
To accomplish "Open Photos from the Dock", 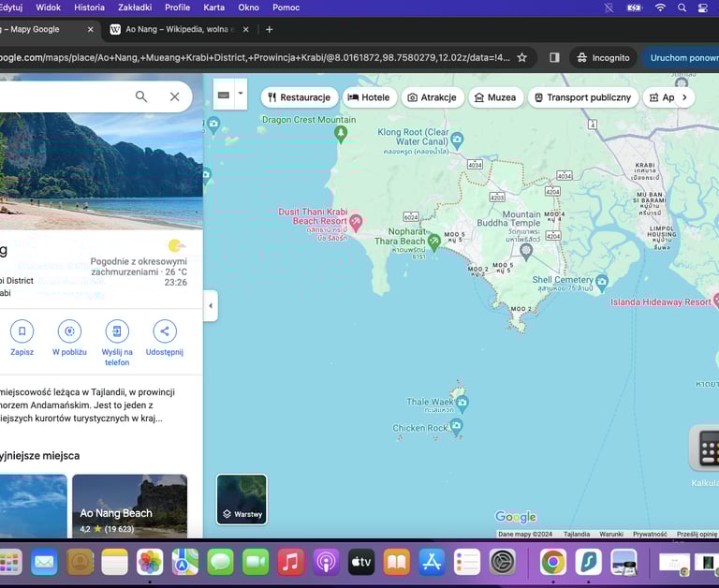I will pyautogui.click(x=150, y=562).
